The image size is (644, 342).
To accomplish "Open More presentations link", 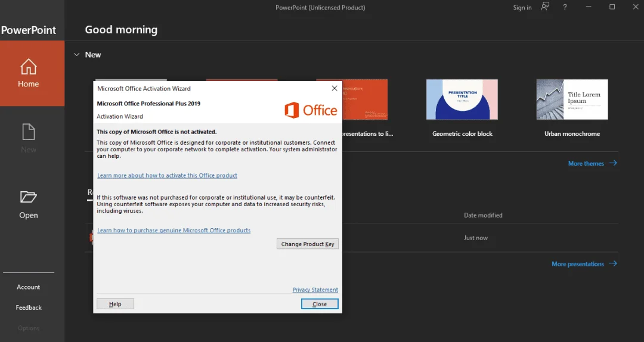I will tap(584, 264).
